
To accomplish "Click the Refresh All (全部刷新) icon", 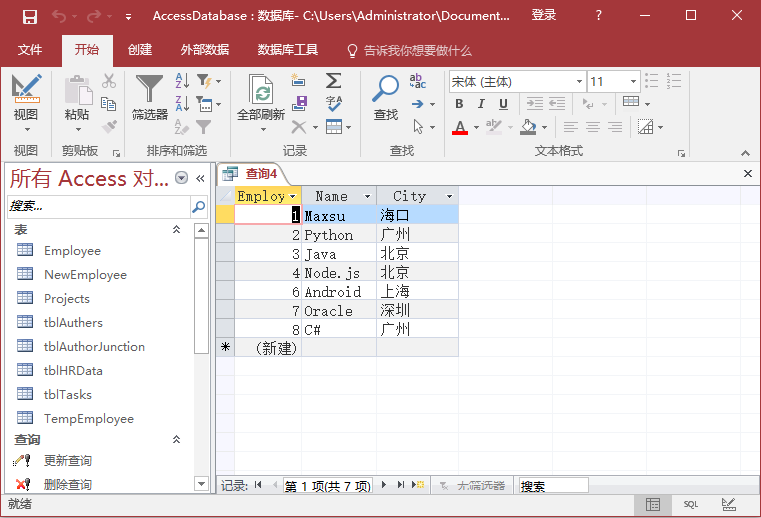I will click(x=261, y=91).
